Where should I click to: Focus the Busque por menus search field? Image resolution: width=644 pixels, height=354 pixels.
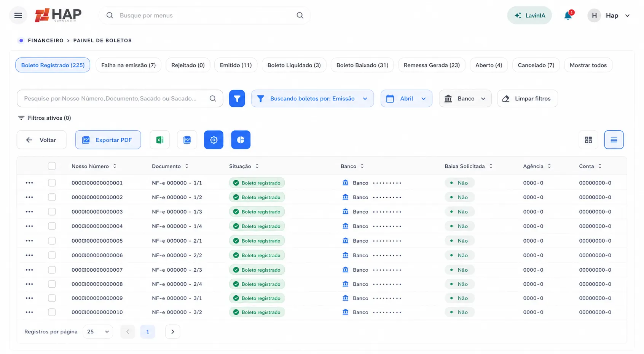tap(205, 15)
